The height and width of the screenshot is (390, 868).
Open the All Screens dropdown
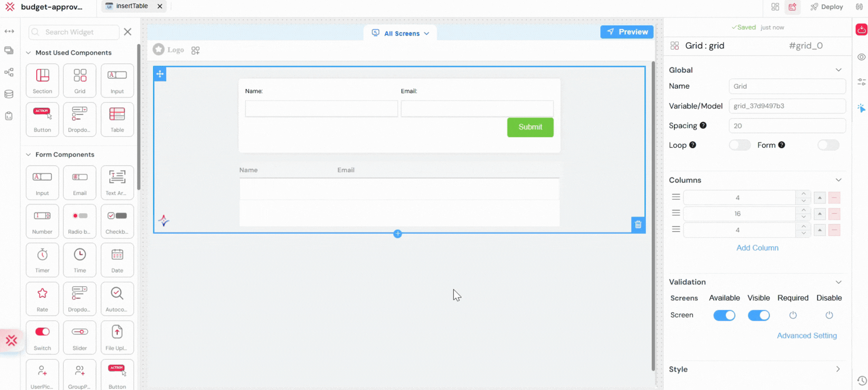401,33
